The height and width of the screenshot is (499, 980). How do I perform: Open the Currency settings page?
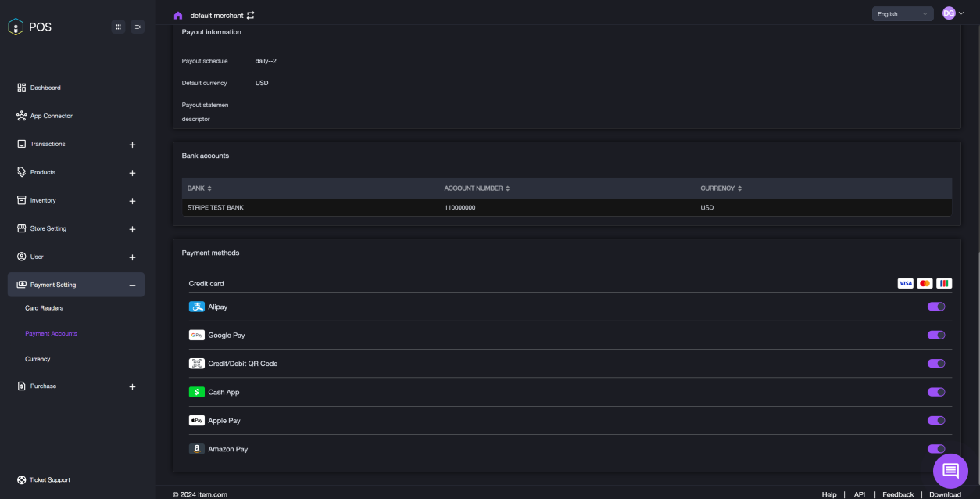pos(38,358)
